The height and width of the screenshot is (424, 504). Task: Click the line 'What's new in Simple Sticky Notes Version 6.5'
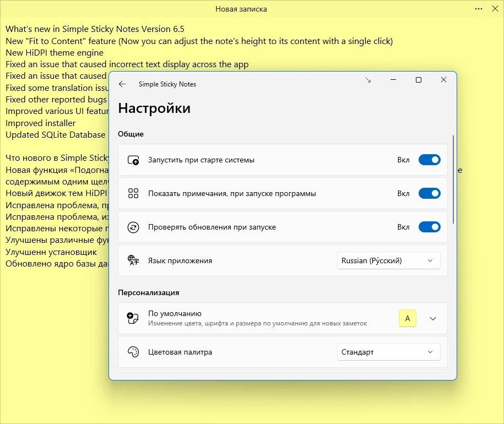(x=95, y=29)
